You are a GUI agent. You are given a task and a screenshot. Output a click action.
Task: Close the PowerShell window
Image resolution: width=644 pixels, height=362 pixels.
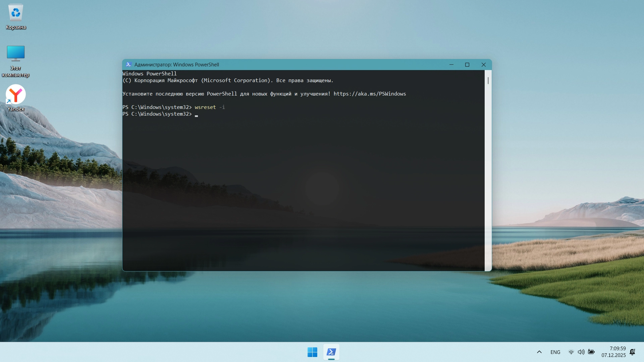click(x=483, y=64)
